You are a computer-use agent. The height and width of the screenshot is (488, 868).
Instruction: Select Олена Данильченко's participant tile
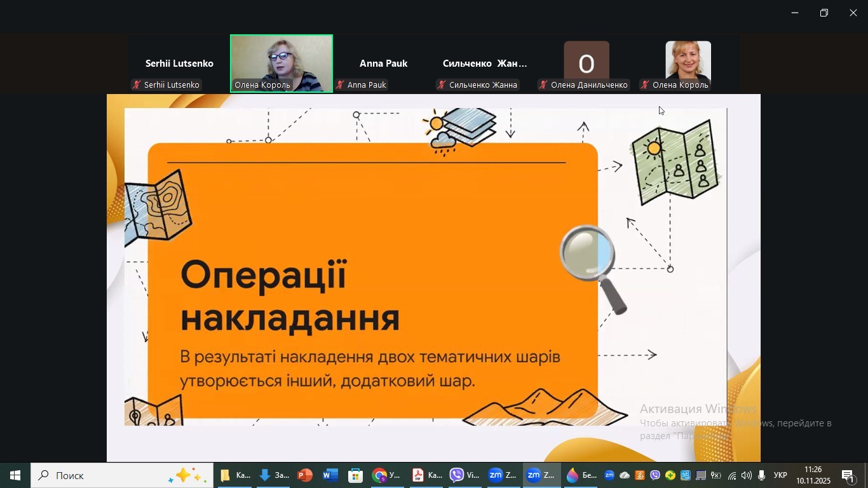(x=587, y=64)
